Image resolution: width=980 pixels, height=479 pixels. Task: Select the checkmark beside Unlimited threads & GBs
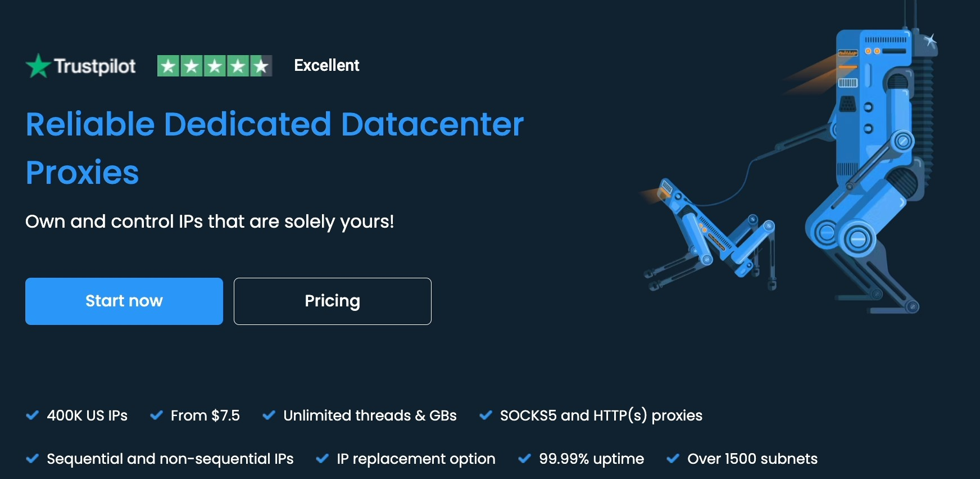pos(269,415)
